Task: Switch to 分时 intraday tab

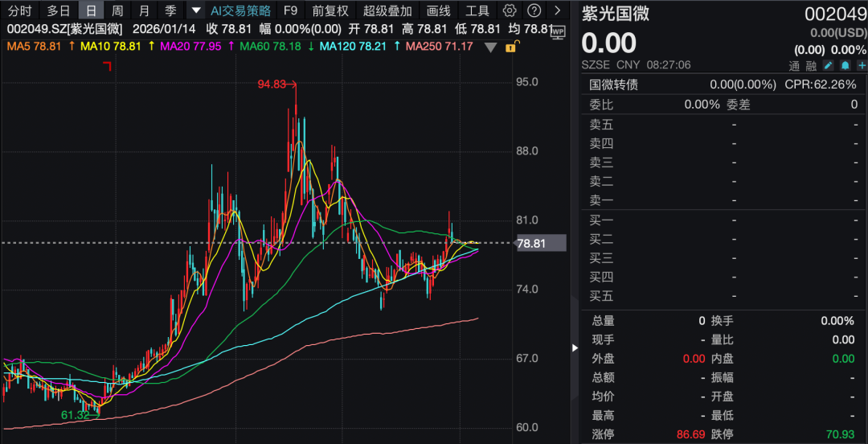Action: [x=19, y=10]
